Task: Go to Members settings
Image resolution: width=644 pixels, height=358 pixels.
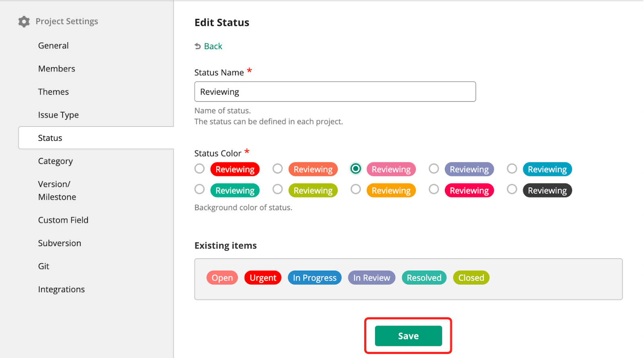Action: 57,69
